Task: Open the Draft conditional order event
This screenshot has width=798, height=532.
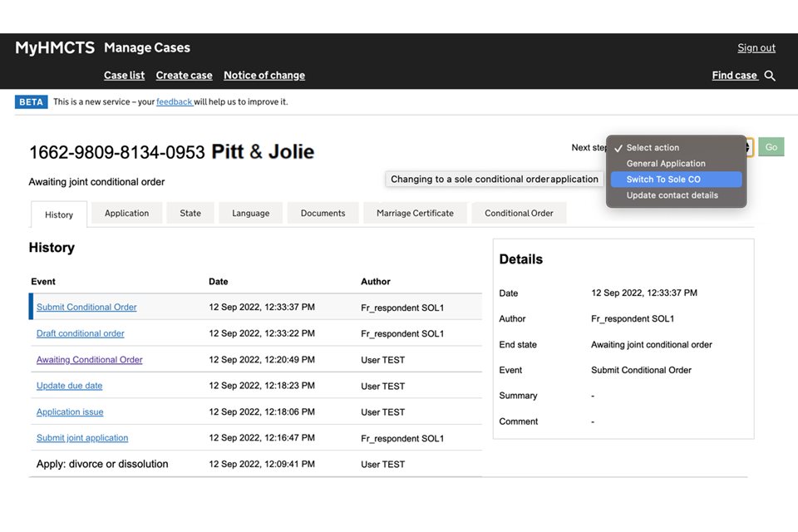Action: click(81, 333)
